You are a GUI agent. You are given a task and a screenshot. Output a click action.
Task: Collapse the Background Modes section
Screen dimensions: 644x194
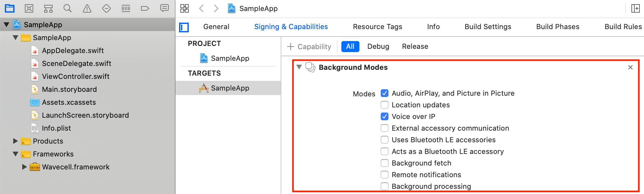(x=299, y=67)
